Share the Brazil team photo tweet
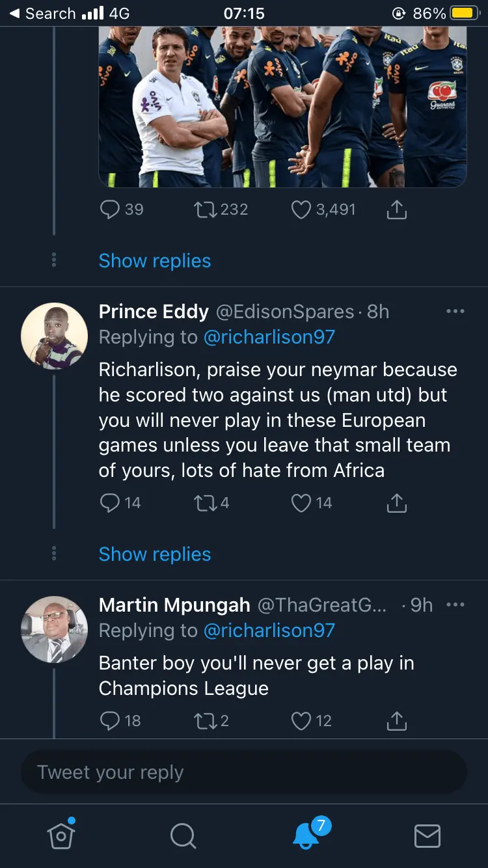 coord(396,210)
